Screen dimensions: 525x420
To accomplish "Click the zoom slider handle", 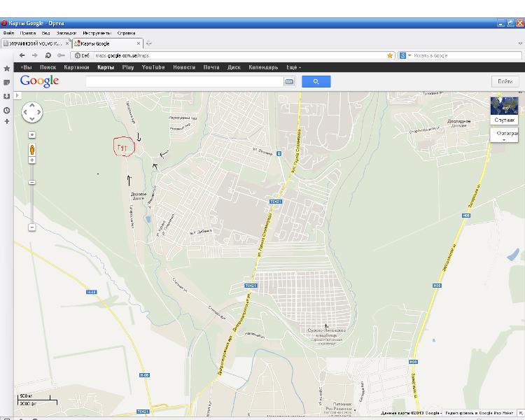I will (32, 182).
